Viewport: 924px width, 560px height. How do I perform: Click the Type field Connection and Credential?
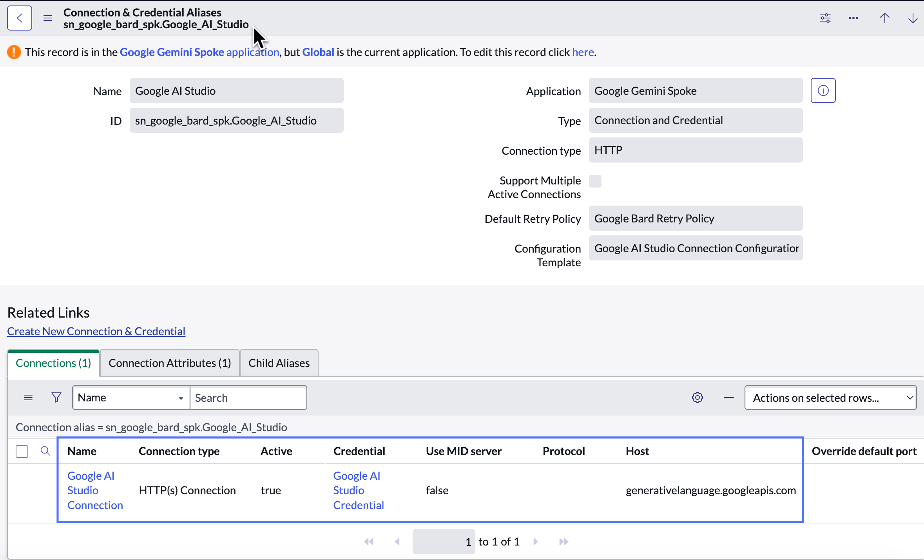696,120
